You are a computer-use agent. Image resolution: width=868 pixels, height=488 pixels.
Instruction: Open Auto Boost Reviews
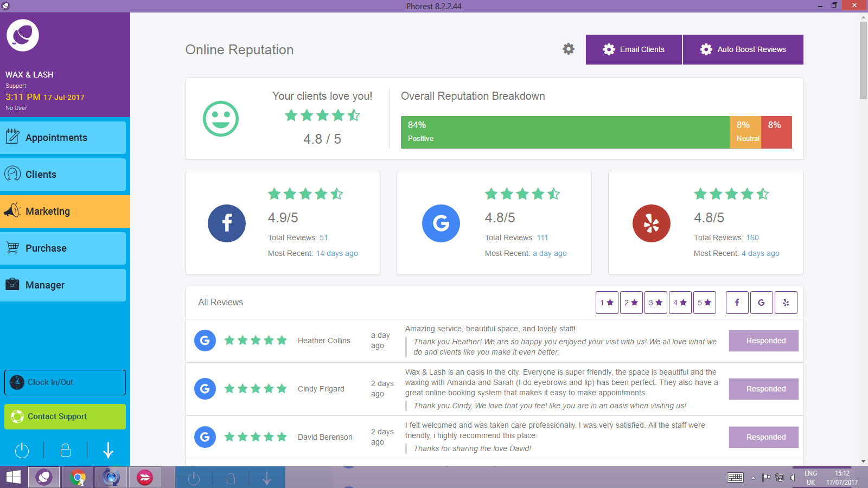743,49
